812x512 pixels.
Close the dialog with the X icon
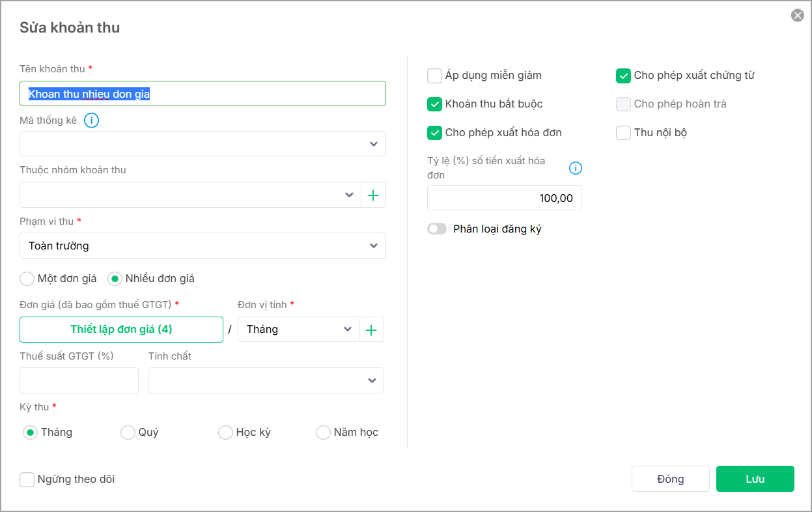pos(798,16)
